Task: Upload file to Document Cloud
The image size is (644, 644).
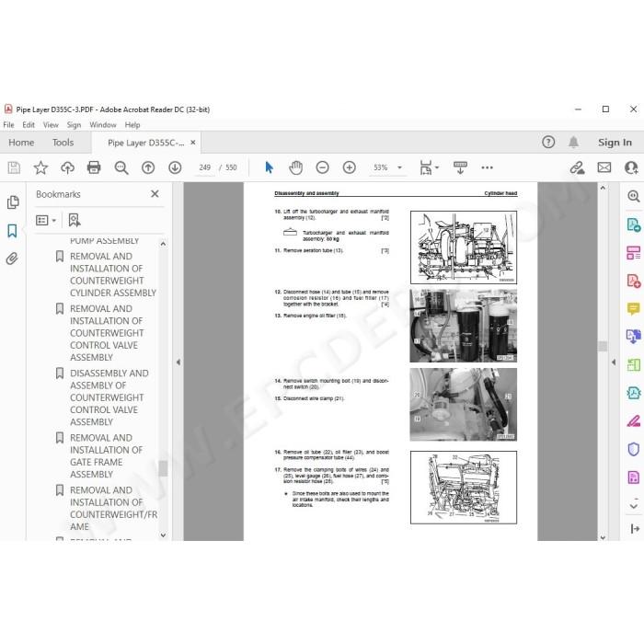Action: (67, 167)
